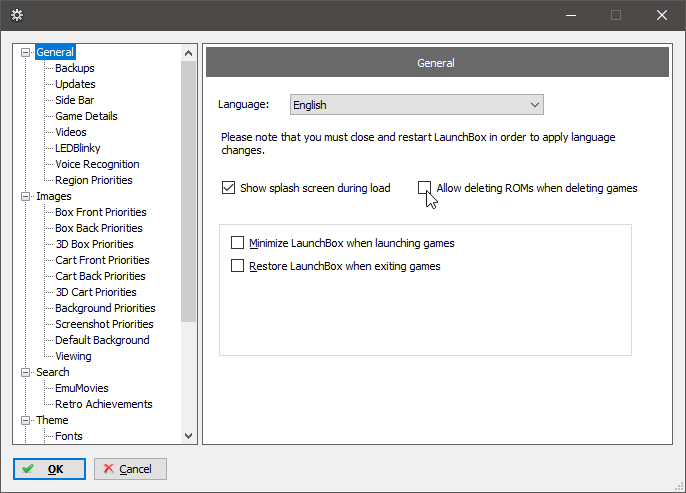Select 3D Cart Priorities
686x493 pixels.
(x=96, y=292)
